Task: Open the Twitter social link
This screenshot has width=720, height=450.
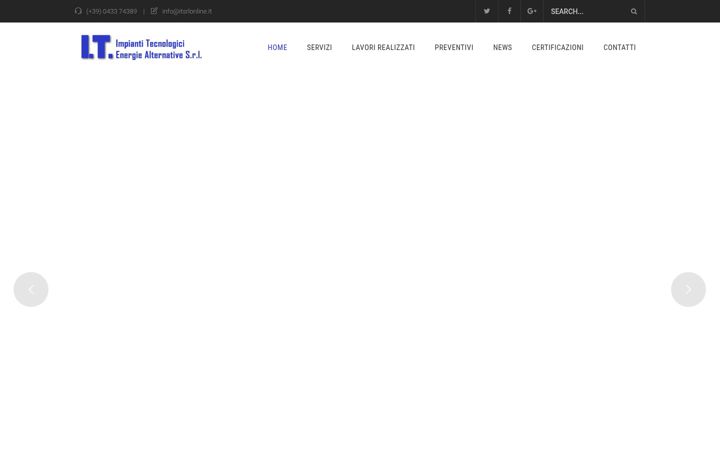Action: [486, 11]
